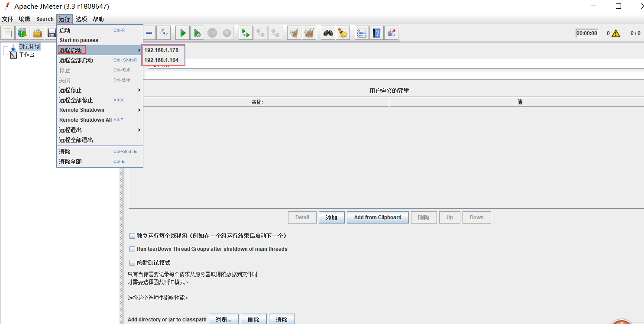Click the Remote Start All toolbar icon
The width and height of the screenshot is (644, 324).
(246, 33)
